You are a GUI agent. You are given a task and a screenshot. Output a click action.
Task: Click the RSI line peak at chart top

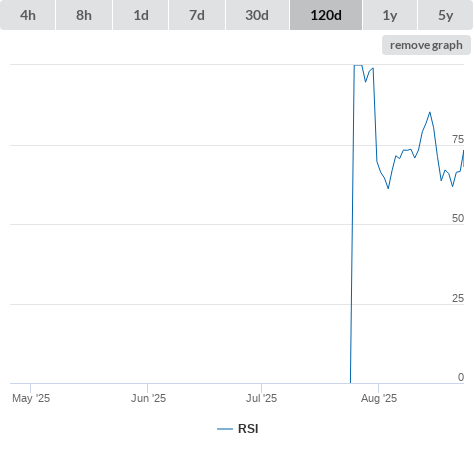(358, 65)
